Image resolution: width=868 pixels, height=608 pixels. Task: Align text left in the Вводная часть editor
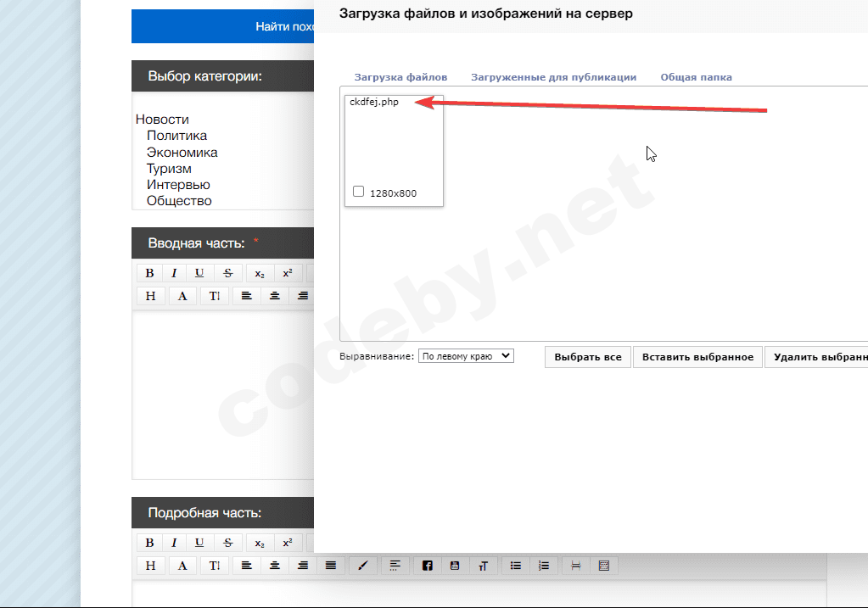(247, 296)
